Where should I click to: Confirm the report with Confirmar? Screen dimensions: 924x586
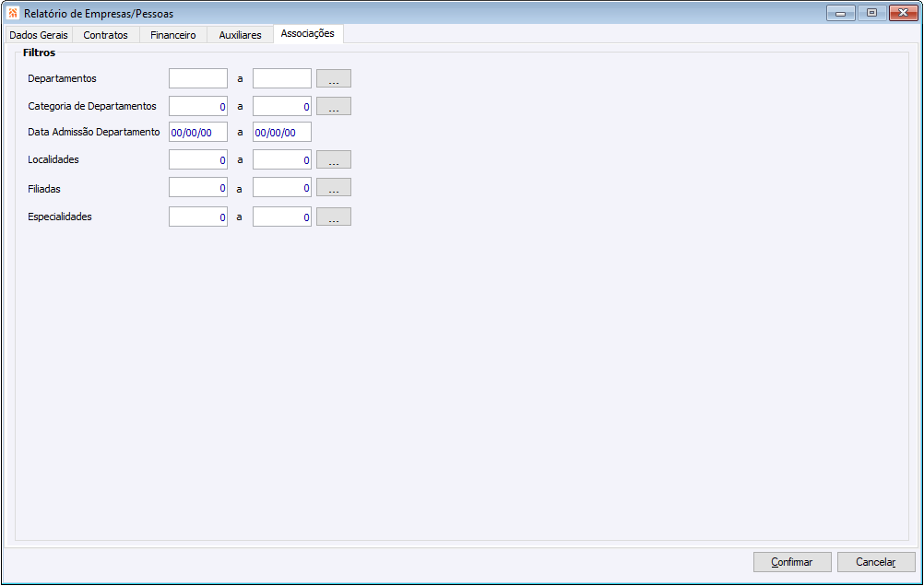tap(792, 562)
